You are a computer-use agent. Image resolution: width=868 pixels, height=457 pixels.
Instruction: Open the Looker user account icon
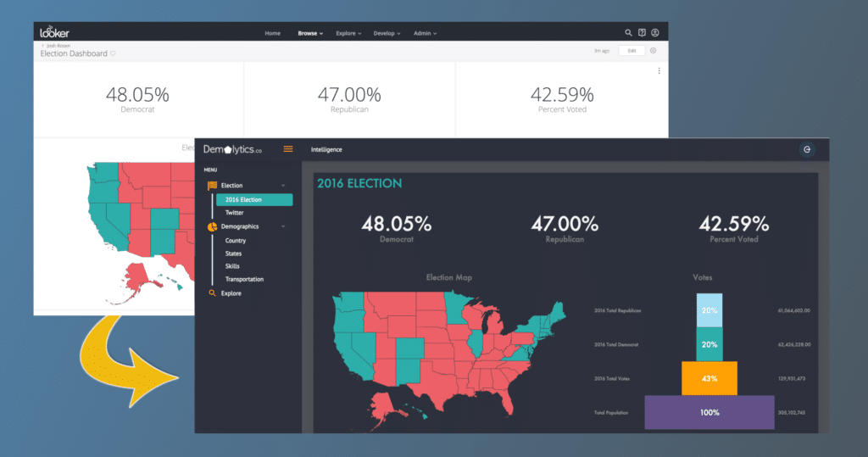[655, 33]
